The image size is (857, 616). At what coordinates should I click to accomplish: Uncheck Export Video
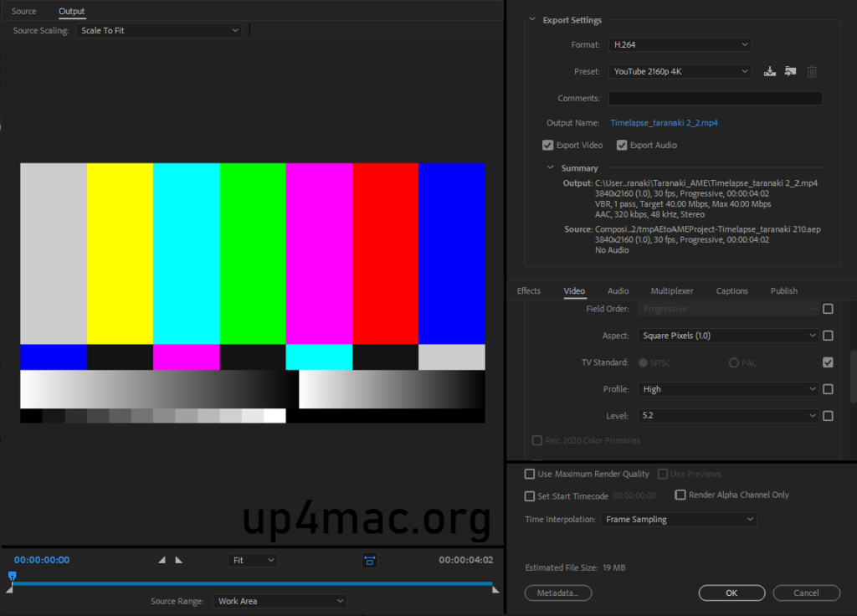click(x=547, y=145)
